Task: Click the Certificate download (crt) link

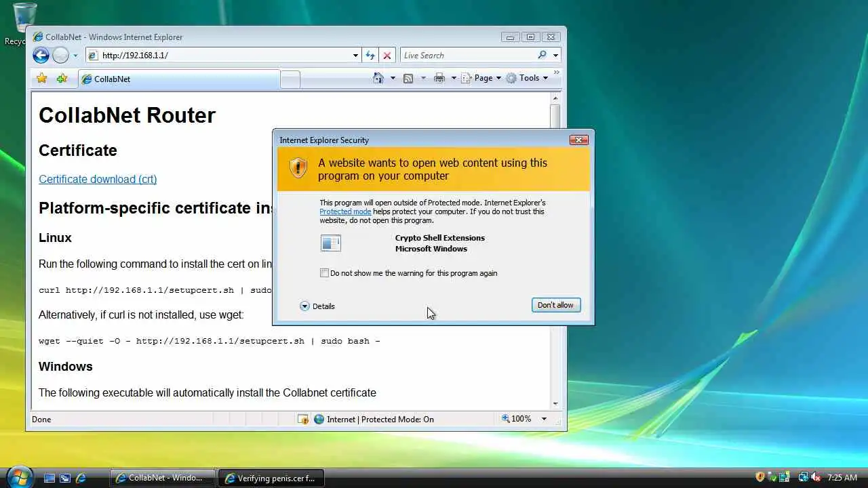Action: tap(98, 179)
